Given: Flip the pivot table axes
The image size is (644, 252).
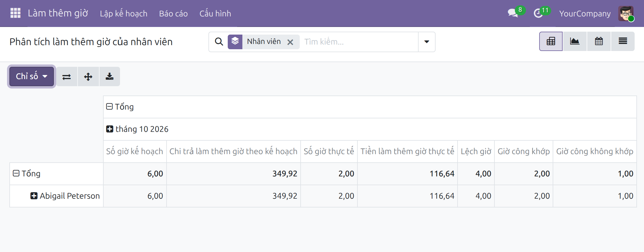Looking at the screenshot, I should [x=67, y=76].
